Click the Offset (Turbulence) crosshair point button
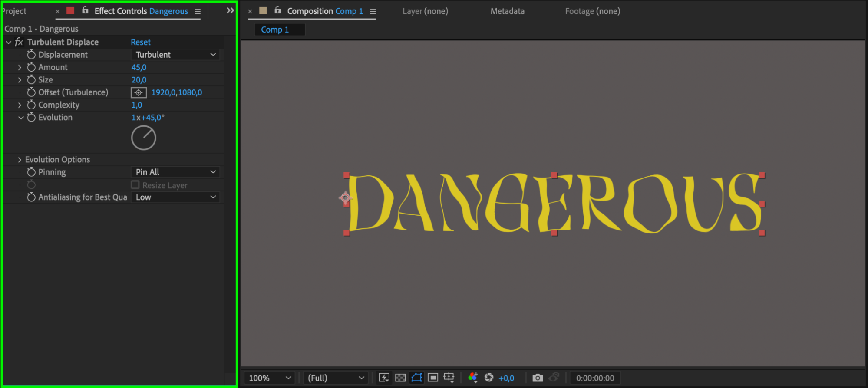The width and height of the screenshot is (868, 388). point(139,92)
